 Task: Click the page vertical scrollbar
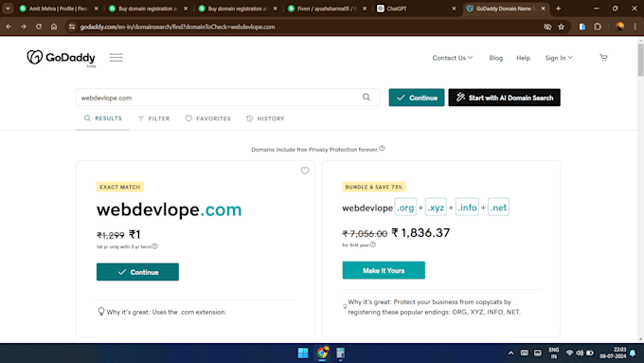pyautogui.click(x=641, y=60)
